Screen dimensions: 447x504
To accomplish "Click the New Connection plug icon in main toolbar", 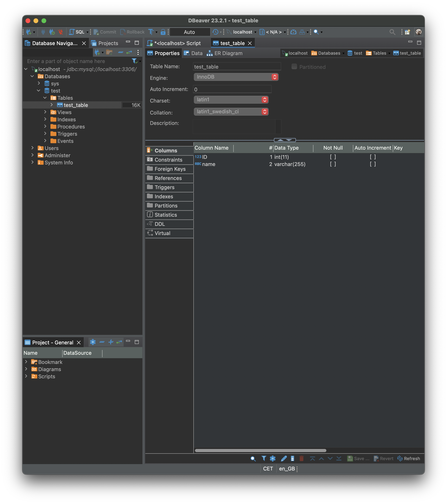I will 29,32.
